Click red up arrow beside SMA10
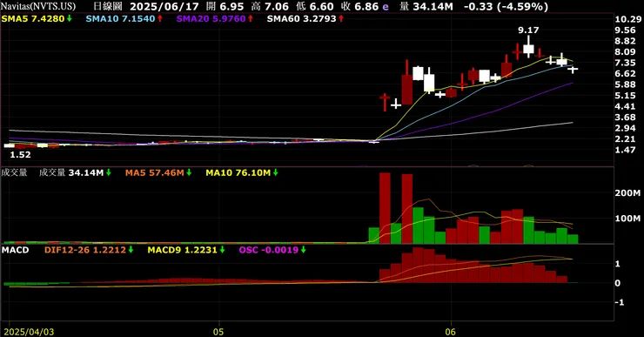 pos(160,18)
